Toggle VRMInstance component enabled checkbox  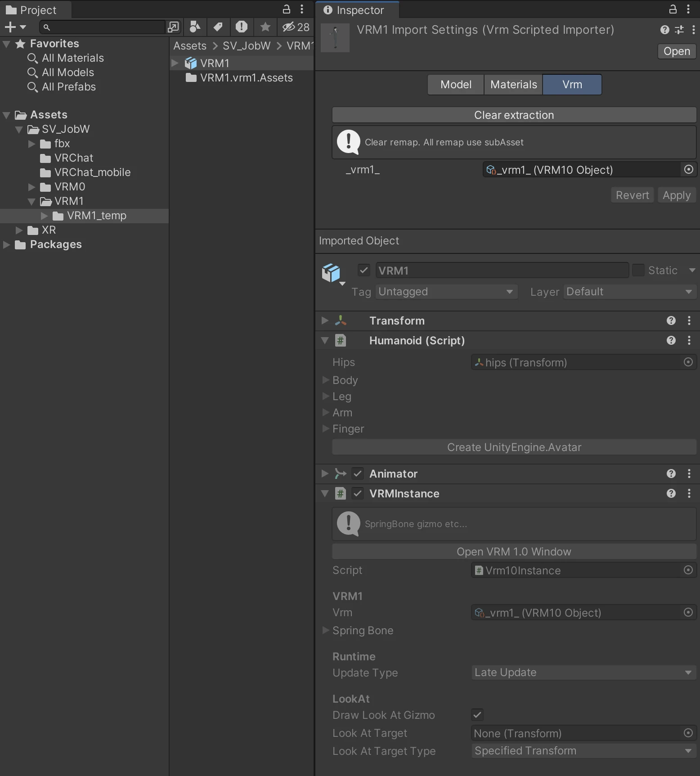357,493
